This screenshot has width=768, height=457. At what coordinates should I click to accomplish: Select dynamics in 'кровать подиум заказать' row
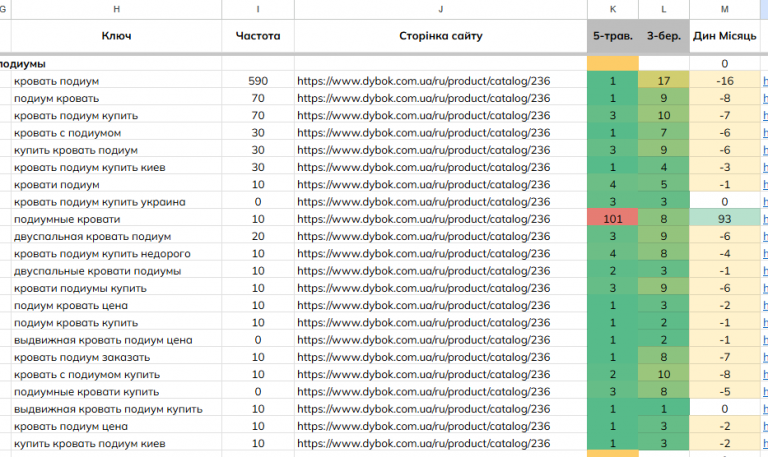725,357
